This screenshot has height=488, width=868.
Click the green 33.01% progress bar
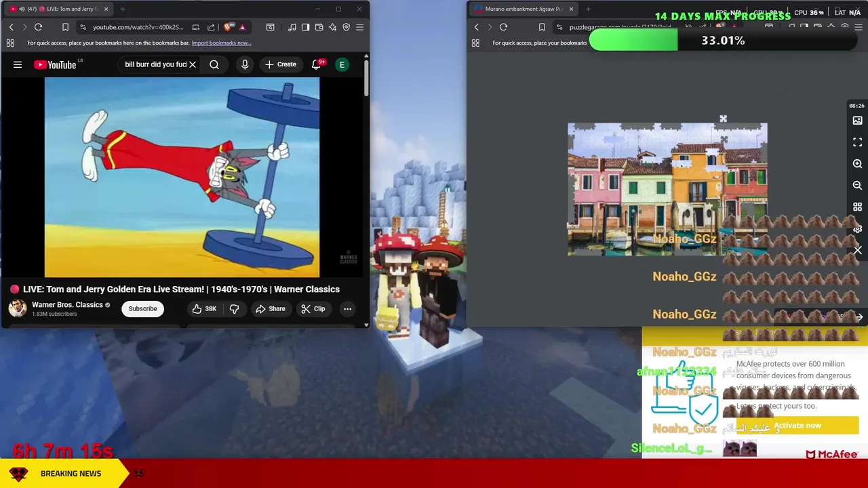[x=723, y=41]
